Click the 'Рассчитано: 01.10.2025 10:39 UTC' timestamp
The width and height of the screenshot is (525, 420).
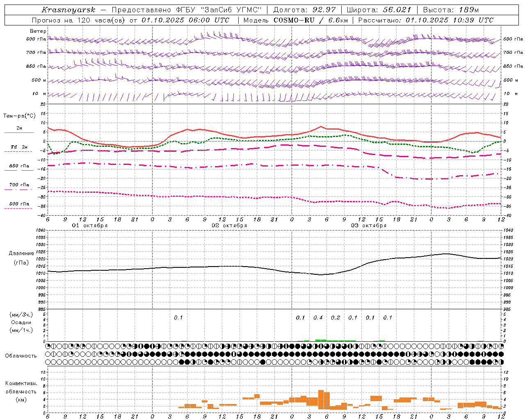coord(426,20)
